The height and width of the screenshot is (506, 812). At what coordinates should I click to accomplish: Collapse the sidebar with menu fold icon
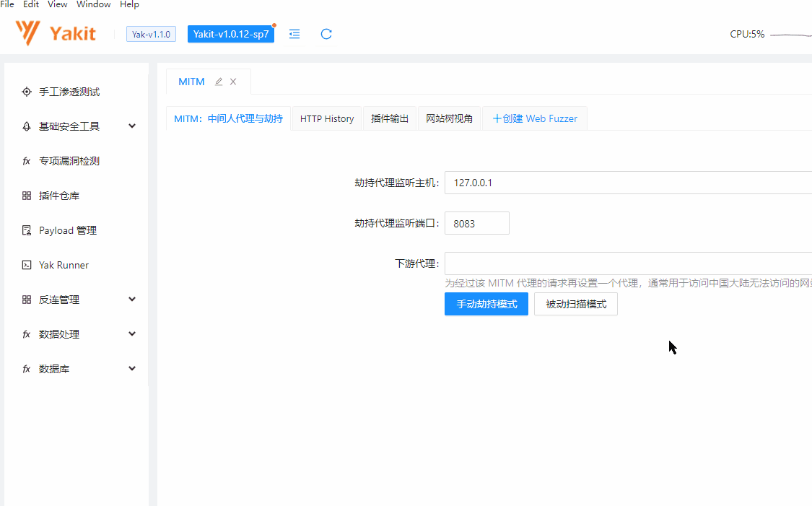(x=294, y=34)
